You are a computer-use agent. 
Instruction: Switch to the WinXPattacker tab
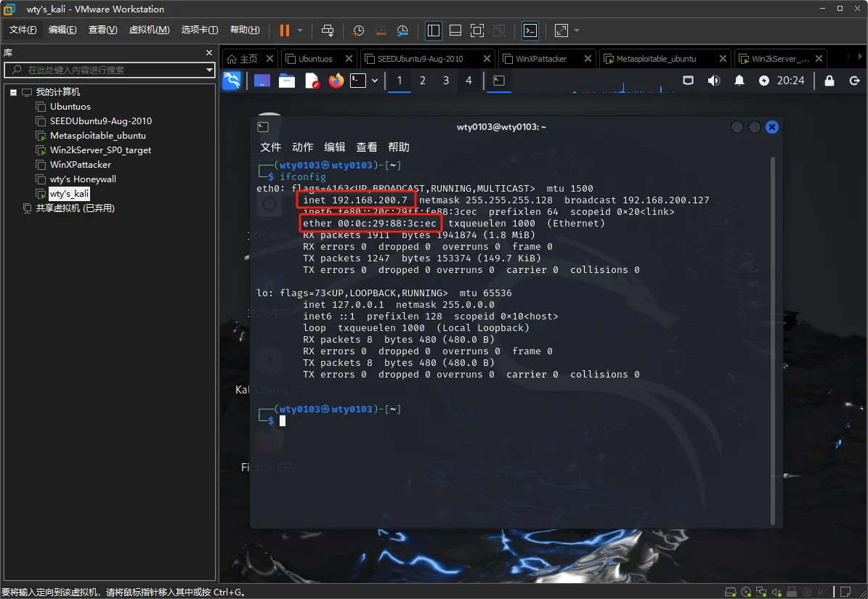pos(541,59)
